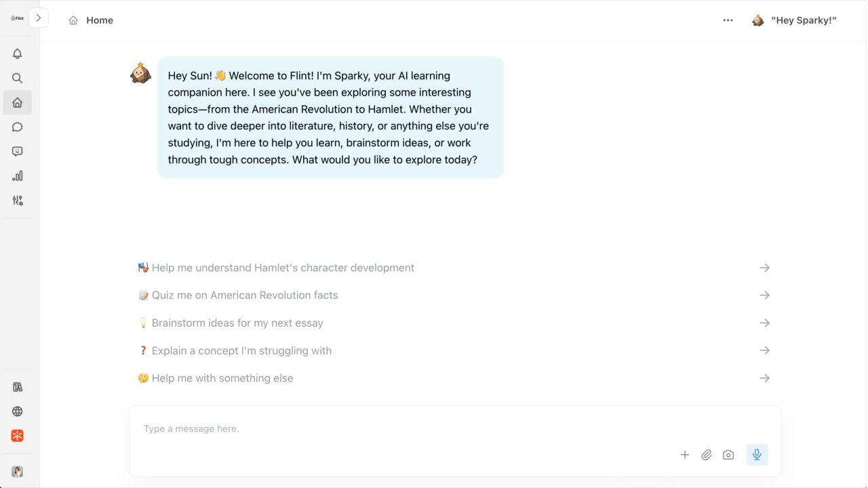This screenshot has width=868, height=488.
Task: Open the "Hey Sparky!" assistant selector
Action: pos(794,20)
